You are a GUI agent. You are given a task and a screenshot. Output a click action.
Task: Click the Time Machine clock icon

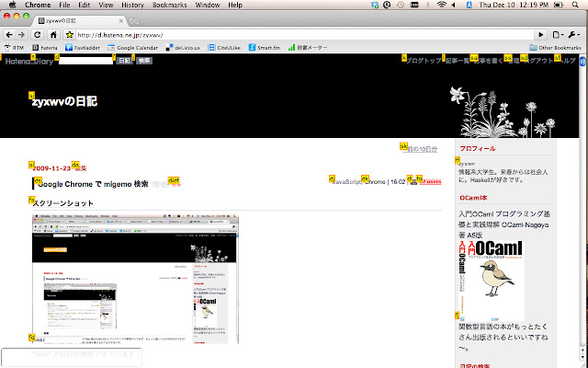tap(401, 5)
